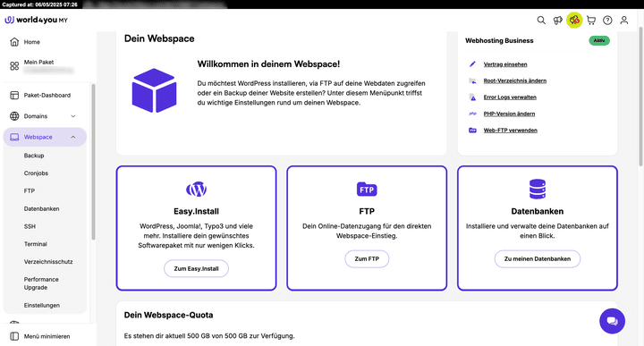Click the pencil icon next to Vertrag einsehen
The height and width of the screenshot is (346, 644).
[x=472, y=64]
